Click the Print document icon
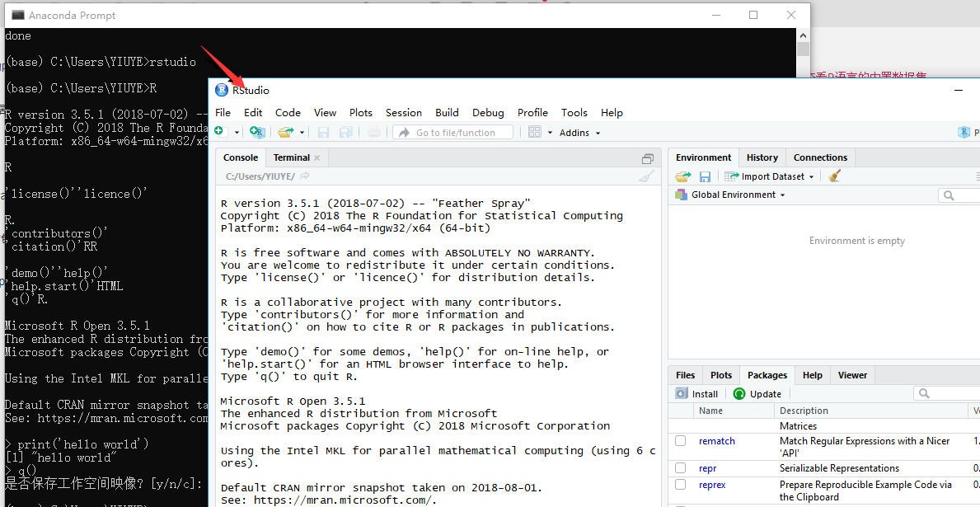The image size is (980, 507). coord(373,132)
